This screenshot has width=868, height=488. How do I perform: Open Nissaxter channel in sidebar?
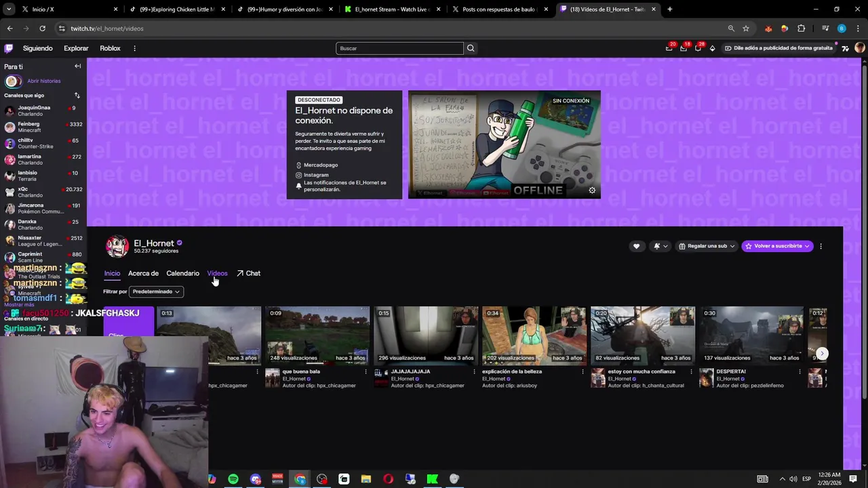(x=43, y=241)
